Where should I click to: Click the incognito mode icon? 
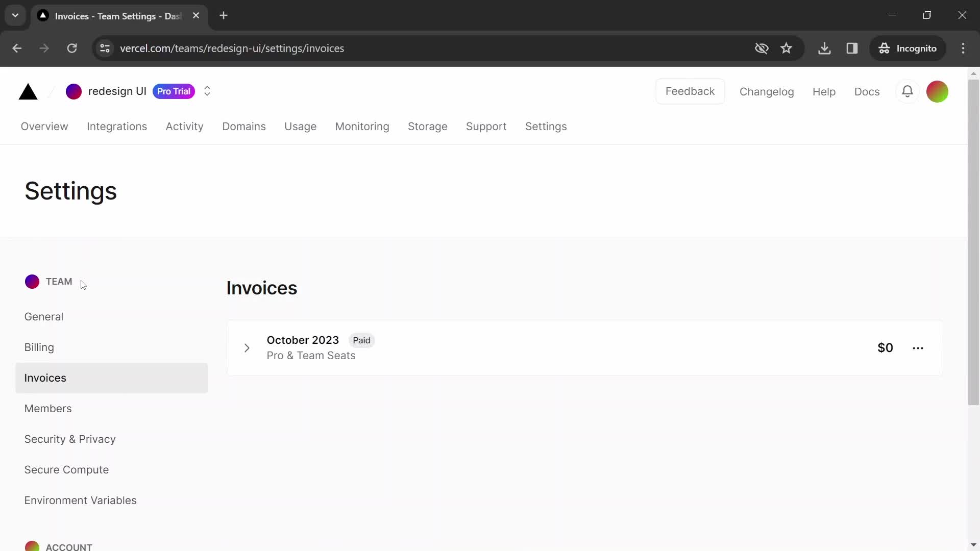884,48
